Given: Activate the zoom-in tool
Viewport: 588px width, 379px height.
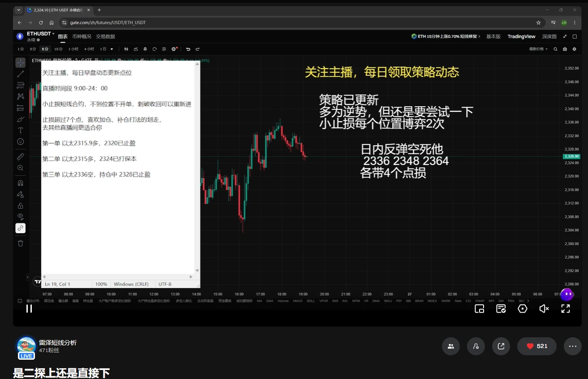Looking at the screenshot, I should tap(20, 168).
